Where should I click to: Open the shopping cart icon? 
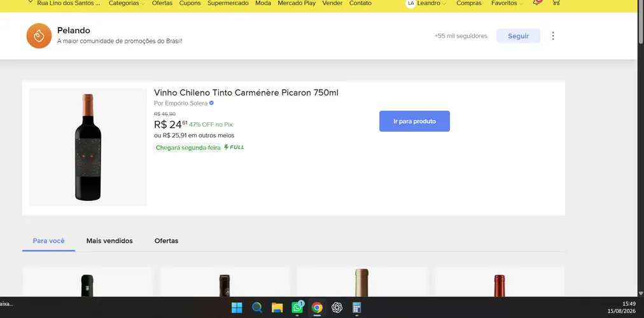(x=556, y=3)
